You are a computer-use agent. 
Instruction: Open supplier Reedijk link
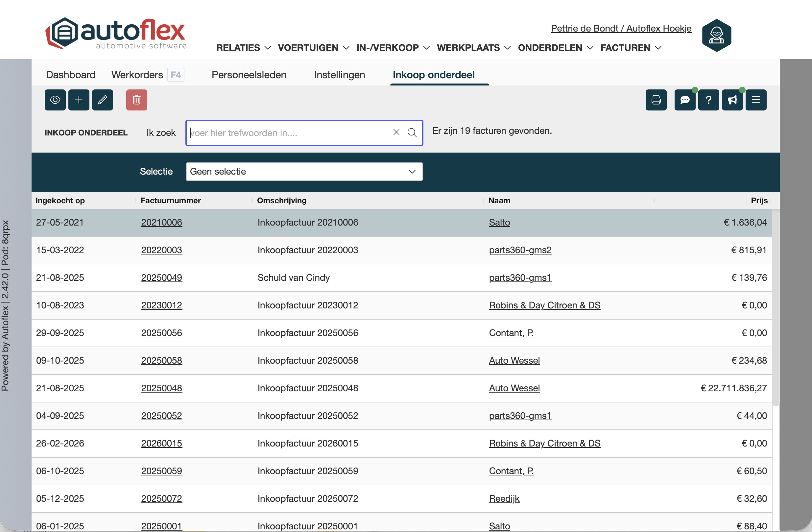(504, 499)
